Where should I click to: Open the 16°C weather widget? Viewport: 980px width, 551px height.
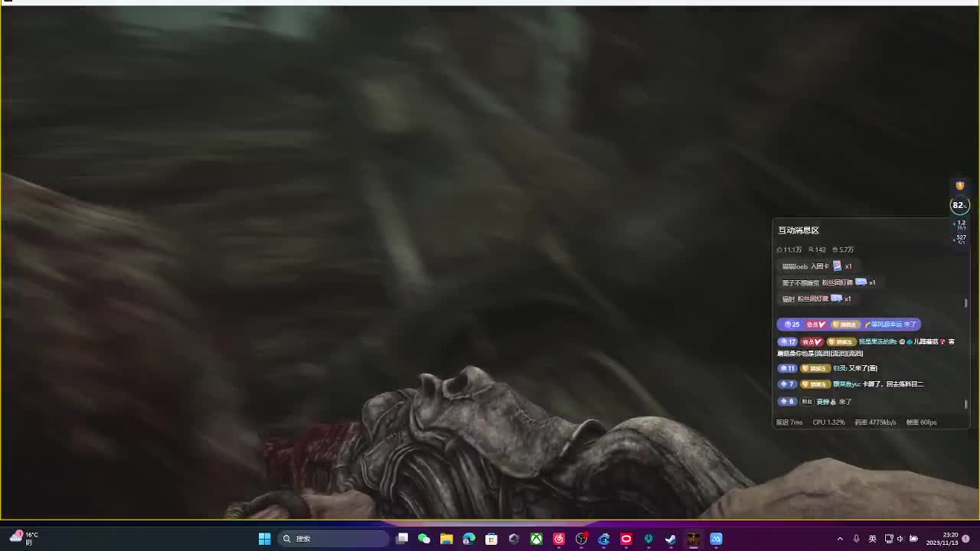click(x=23, y=538)
